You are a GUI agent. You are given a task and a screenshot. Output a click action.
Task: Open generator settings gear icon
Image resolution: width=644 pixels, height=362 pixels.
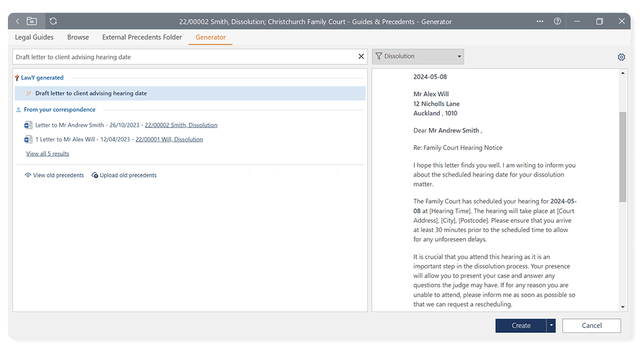(x=622, y=57)
